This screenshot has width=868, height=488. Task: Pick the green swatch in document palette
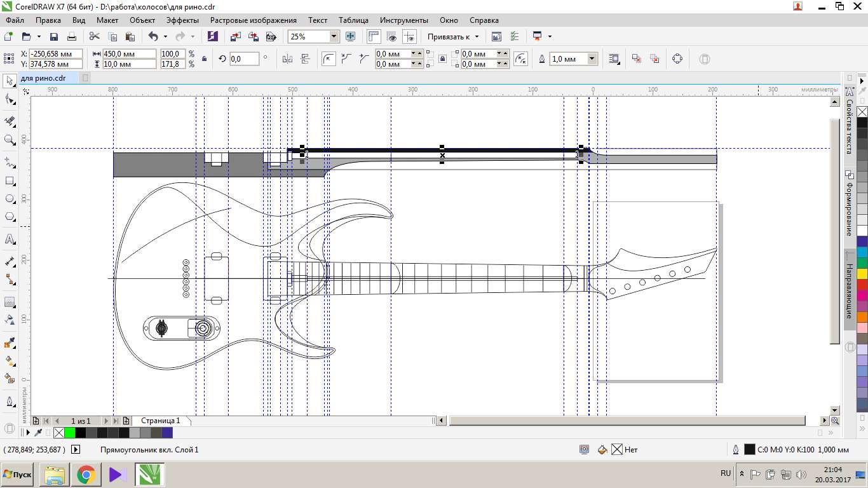click(70, 433)
